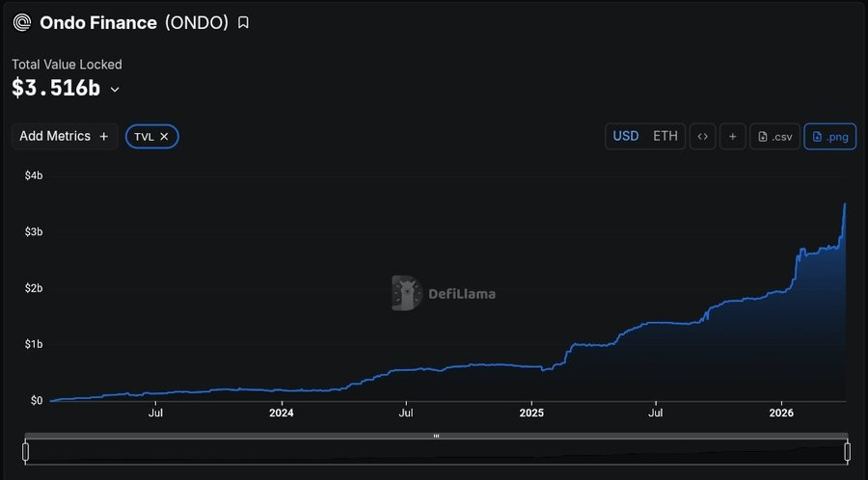868x480 pixels.
Task: Switch chart denomination to ETH
Action: (x=665, y=136)
